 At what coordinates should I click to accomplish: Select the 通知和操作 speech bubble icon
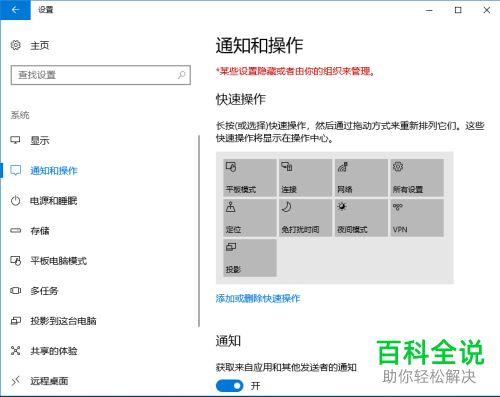point(15,170)
